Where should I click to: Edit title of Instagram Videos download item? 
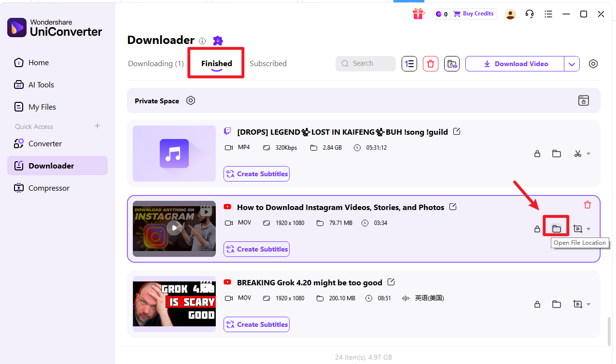click(x=453, y=207)
